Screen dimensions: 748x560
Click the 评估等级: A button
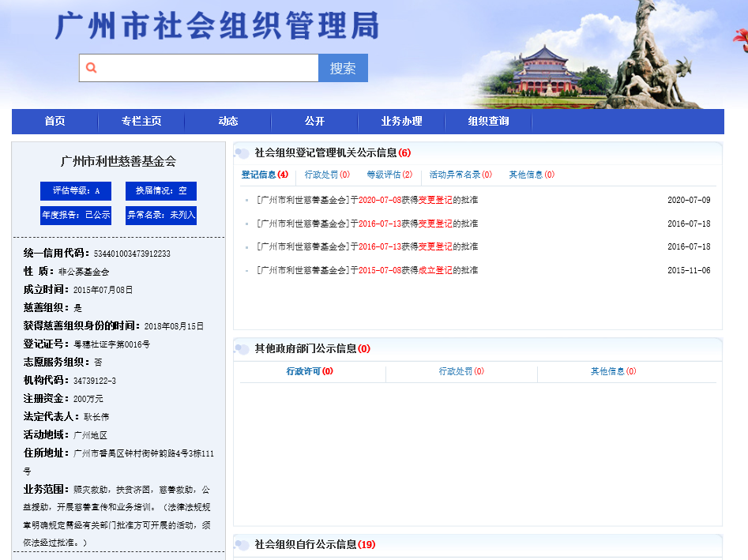(x=76, y=191)
